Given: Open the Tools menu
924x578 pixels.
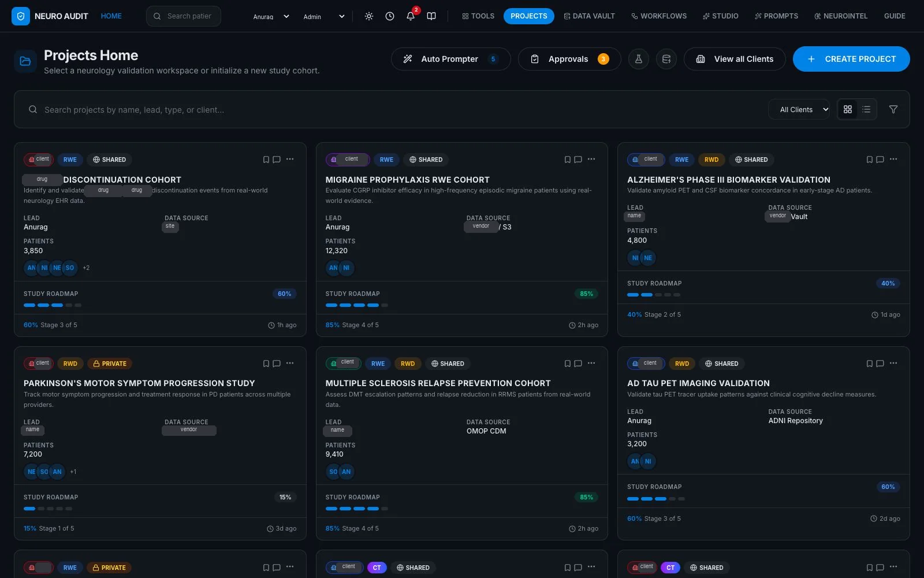Looking at the screenshot, I should point(478,16).
